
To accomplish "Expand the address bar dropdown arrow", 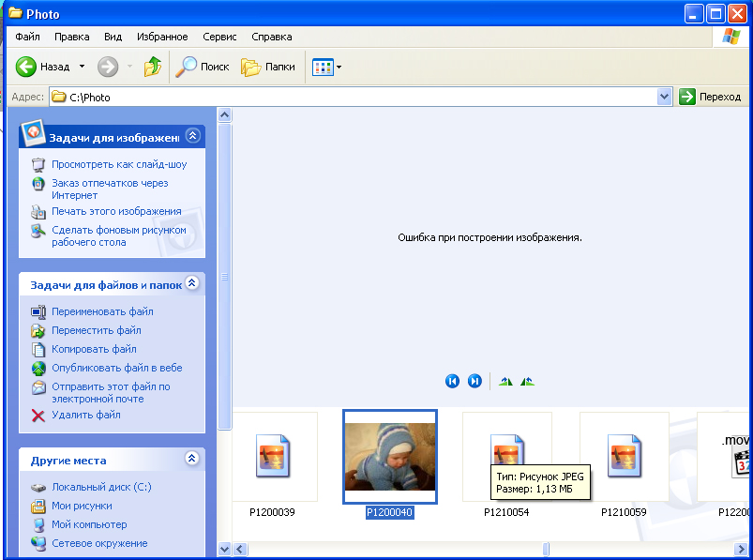I will point(665,97).
